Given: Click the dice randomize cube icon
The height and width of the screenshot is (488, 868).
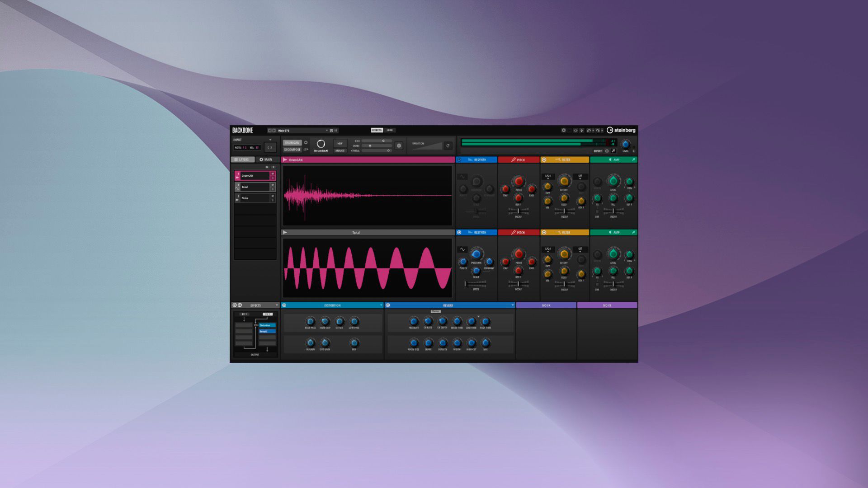Looking at the screenshot, I should (399, 146).
